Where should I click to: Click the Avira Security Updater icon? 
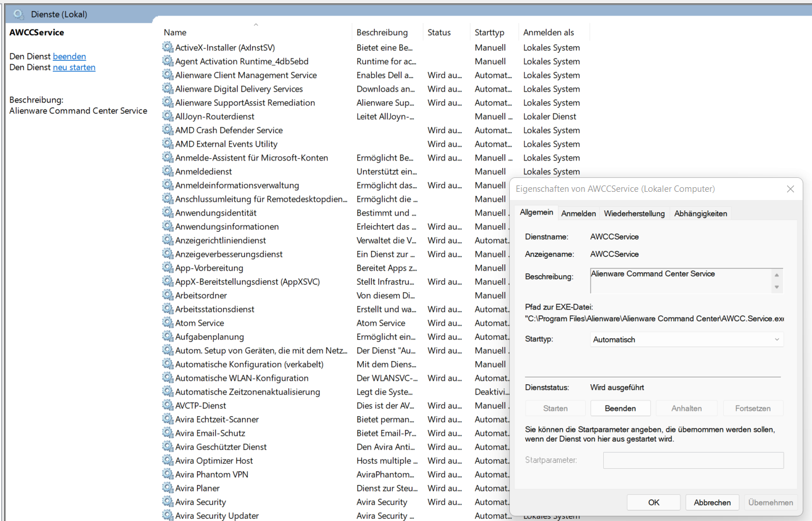coord(168,515)
